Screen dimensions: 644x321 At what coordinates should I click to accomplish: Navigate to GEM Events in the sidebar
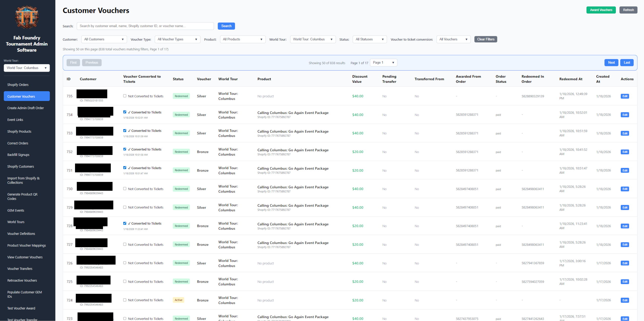16,210
